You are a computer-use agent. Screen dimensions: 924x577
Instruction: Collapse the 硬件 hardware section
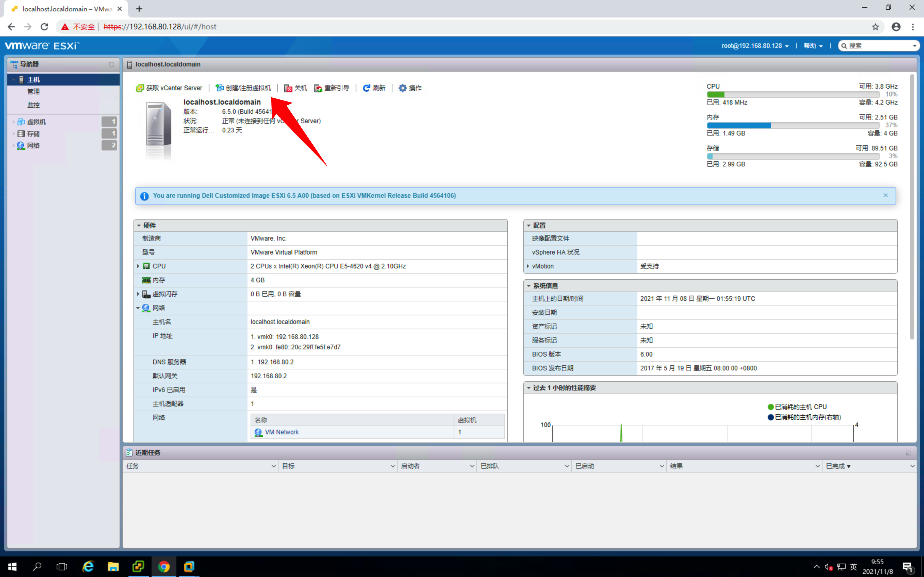[139, 226]
